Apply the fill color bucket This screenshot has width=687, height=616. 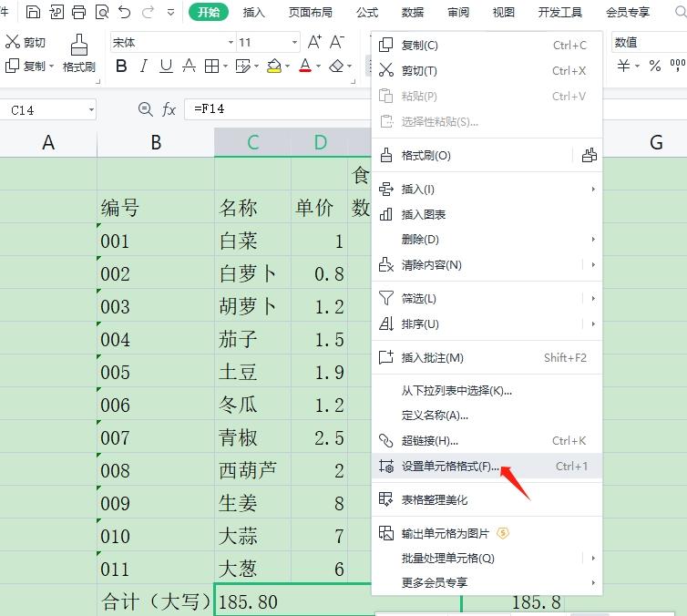[x=274, y=67]
